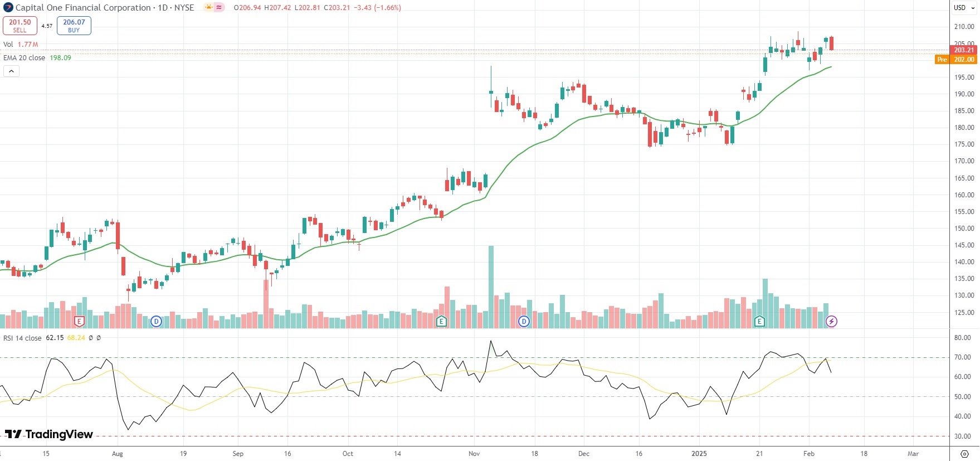Click the RSI value 62.15
The height and width of the screenshot is (461, 980).
pos(55,338)
